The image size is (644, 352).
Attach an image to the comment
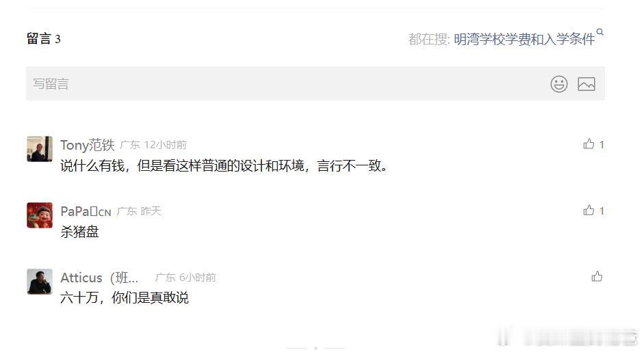[x=586, y=84]
